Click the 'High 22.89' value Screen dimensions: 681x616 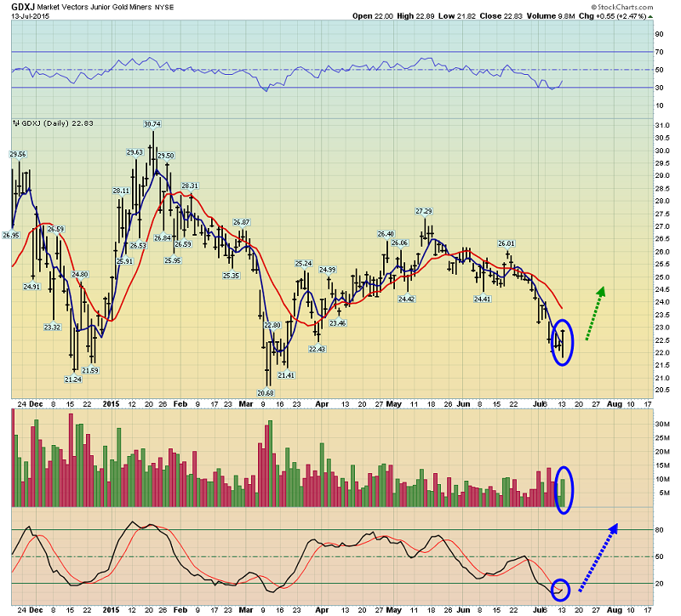click(415, 16)
